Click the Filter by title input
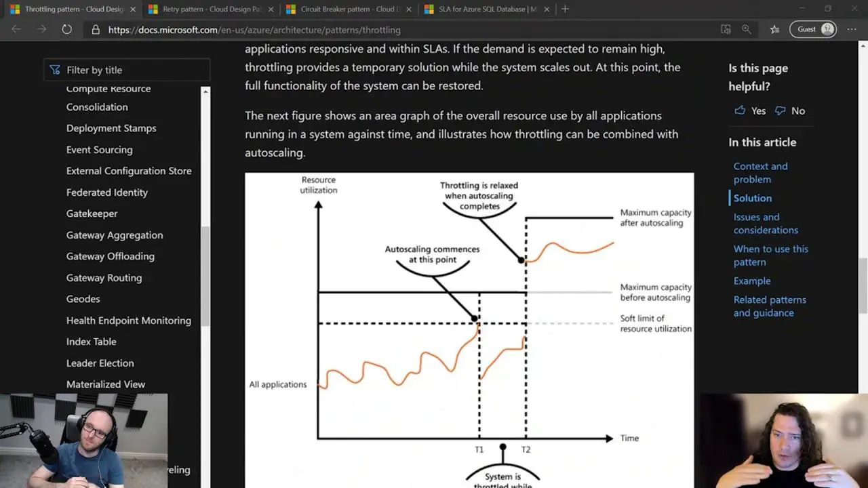The image size is (868, 488). [127, 70]
